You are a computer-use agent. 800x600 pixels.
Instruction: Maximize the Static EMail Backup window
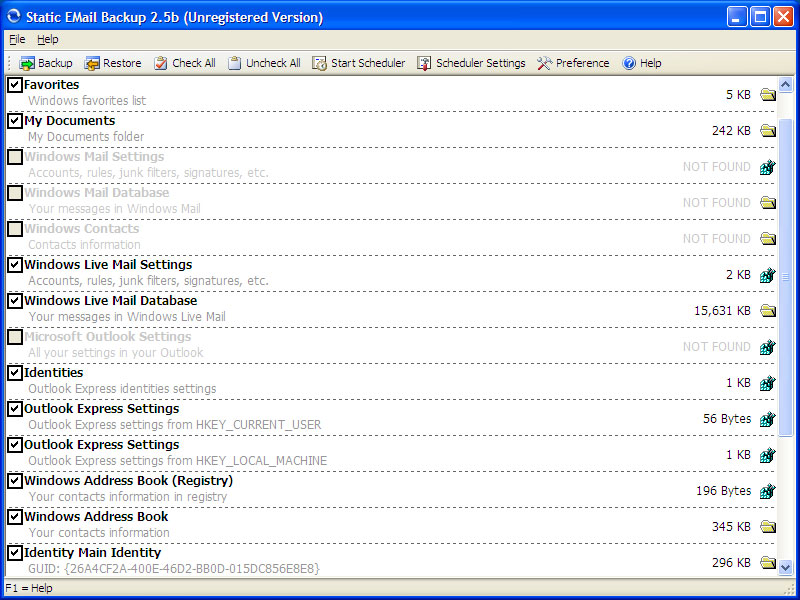(x=760, y=17)
